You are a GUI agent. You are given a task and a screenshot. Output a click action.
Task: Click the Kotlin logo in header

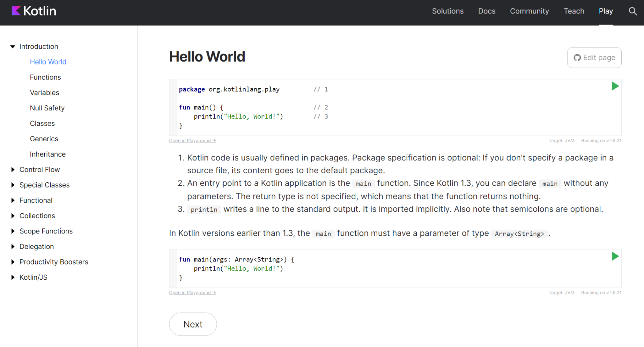tap(34, 11)
